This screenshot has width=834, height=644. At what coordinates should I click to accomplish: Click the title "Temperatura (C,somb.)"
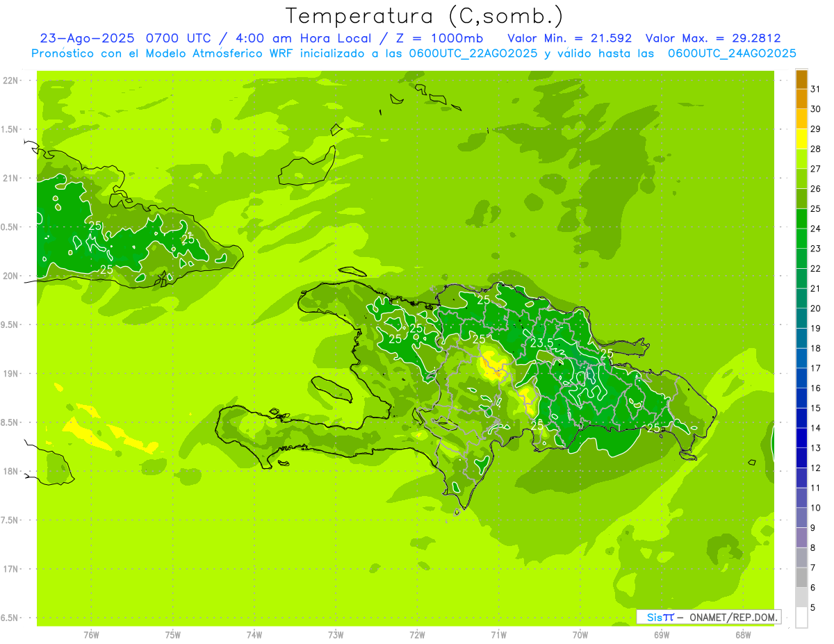pos(425,16)
